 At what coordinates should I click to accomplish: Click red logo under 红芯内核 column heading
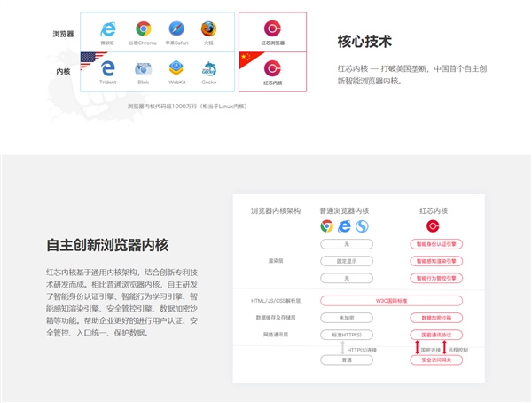(x=433, y=226)
